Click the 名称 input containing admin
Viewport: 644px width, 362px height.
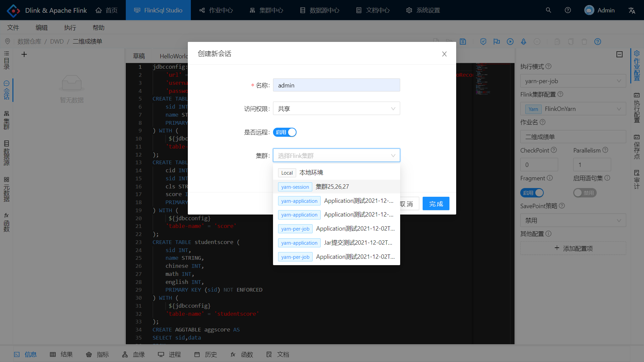click(336, 85)
